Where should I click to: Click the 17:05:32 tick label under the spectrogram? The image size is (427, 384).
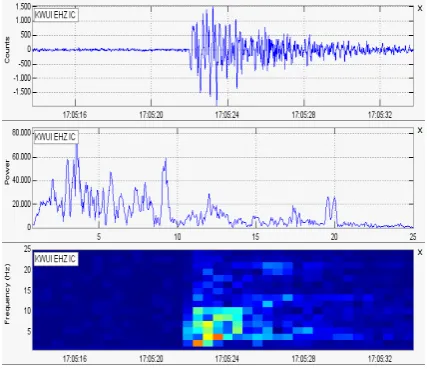(380, 359)
